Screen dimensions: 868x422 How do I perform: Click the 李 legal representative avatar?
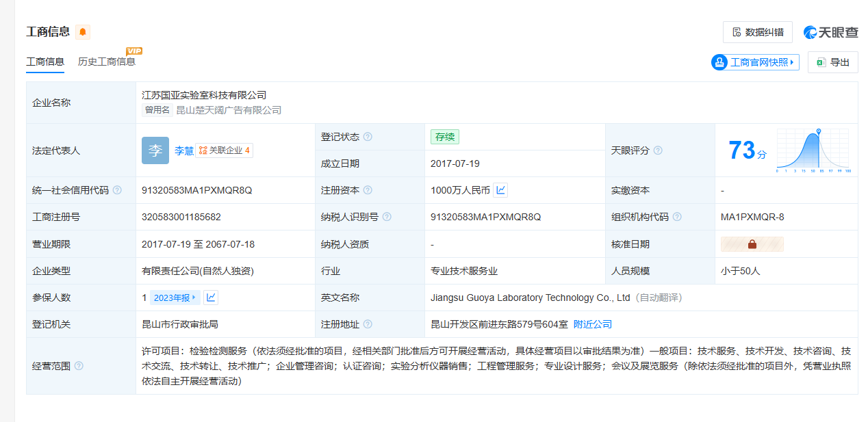tap(155, 150)
